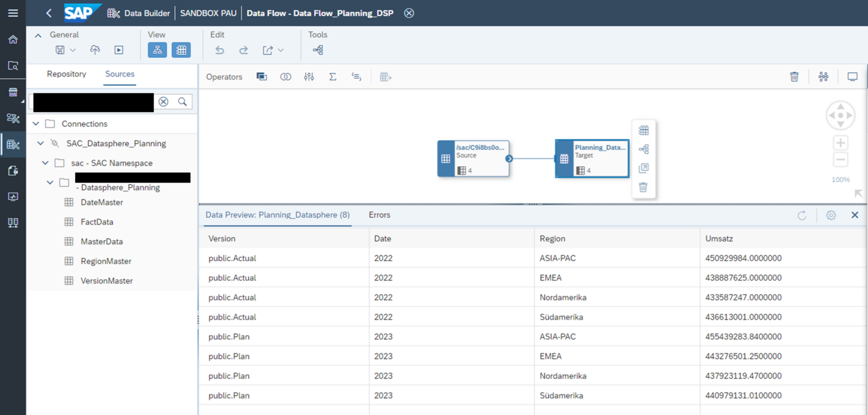Toggle the data preview view button
868x415 pixels.
pos(181,50)
